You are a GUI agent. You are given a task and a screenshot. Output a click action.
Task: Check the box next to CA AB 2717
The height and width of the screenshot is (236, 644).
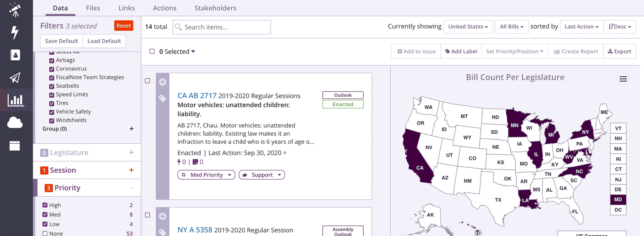pyautogui.click(x=147, y=81)
